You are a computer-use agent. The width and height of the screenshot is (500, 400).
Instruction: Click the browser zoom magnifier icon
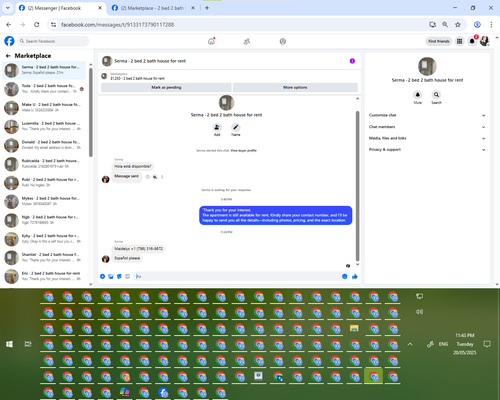click(445, 25)
